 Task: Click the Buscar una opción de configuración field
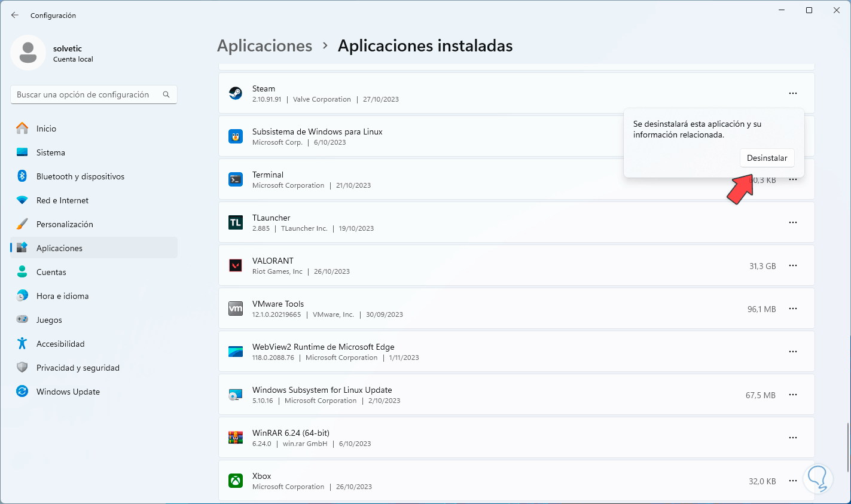pos(94,94)
